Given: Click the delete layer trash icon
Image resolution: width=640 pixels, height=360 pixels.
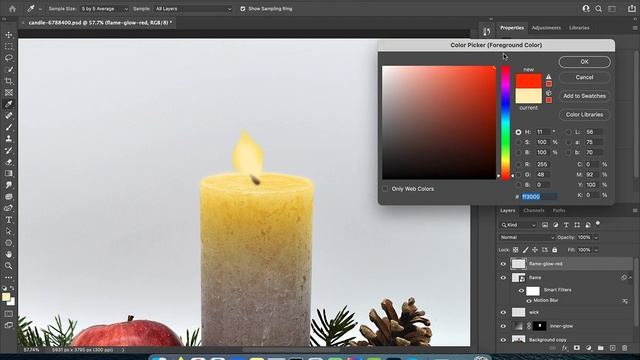Looking at the screenshot, I should pos(624,348).
